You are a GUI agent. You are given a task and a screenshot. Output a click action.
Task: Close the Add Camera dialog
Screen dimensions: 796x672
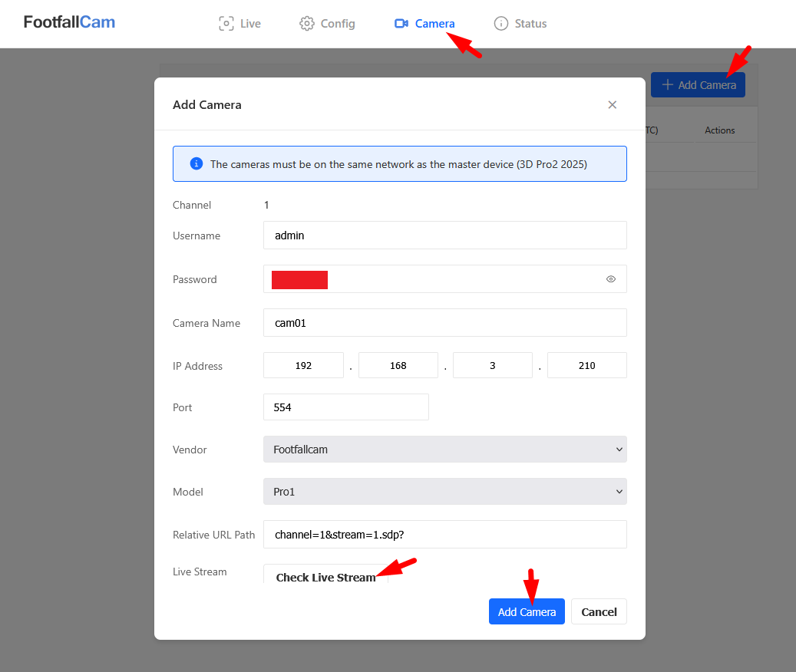[612, 105]
